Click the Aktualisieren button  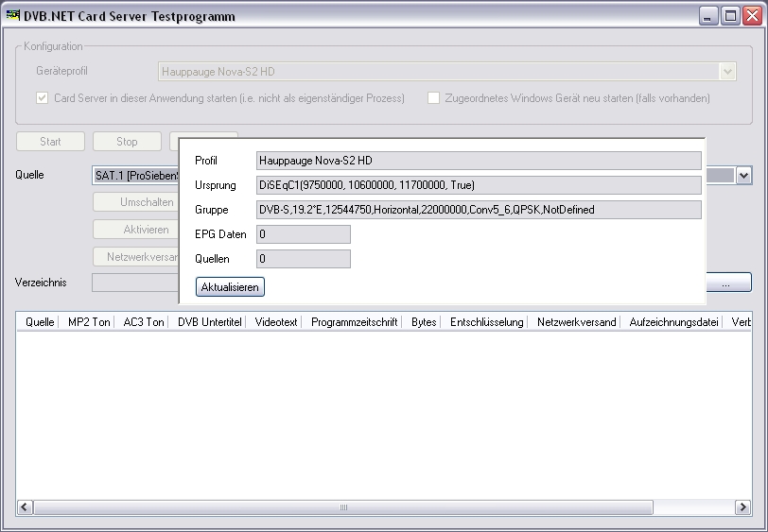[230, 286]
